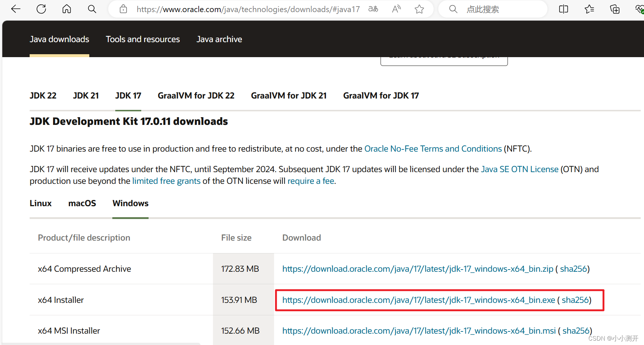Switch to GraalVM for JDK 21 tab
The height and width of the screenshot is (345, 644).
289,96
